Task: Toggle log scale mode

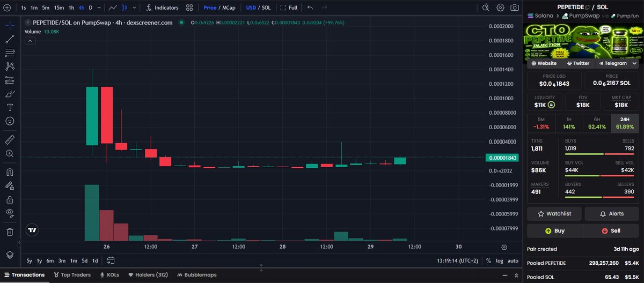Action: coord(500,260)
